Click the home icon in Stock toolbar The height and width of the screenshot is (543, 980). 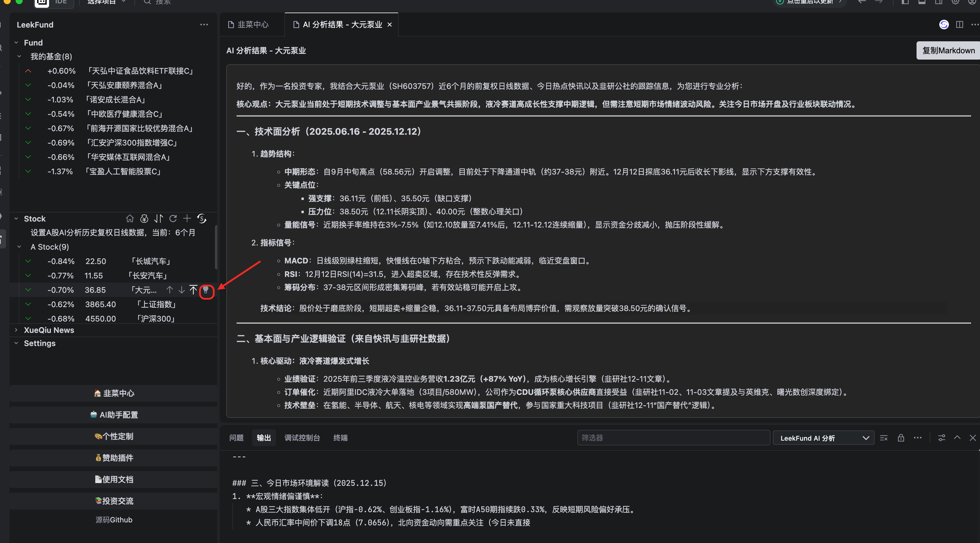click(130, 219)
